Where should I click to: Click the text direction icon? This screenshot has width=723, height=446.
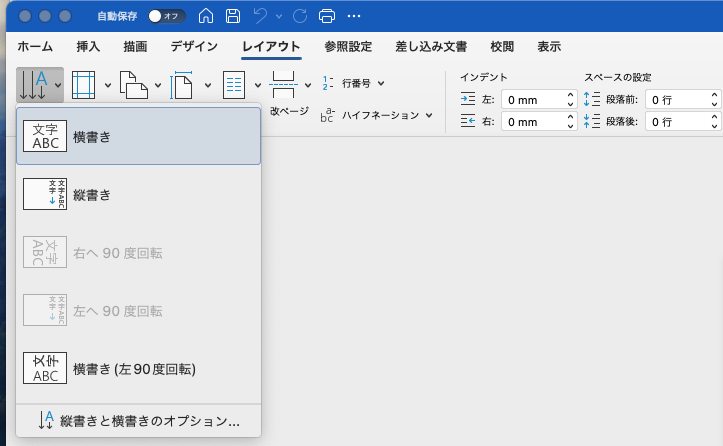click(x=33, y=85)
